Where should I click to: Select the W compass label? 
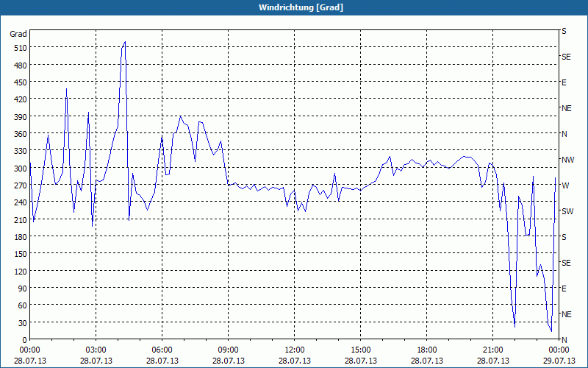tap(565, 185)
